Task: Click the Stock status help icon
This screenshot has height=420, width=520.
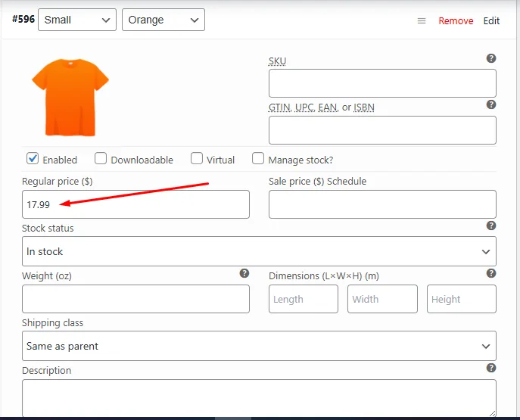Action: point(491,226)
